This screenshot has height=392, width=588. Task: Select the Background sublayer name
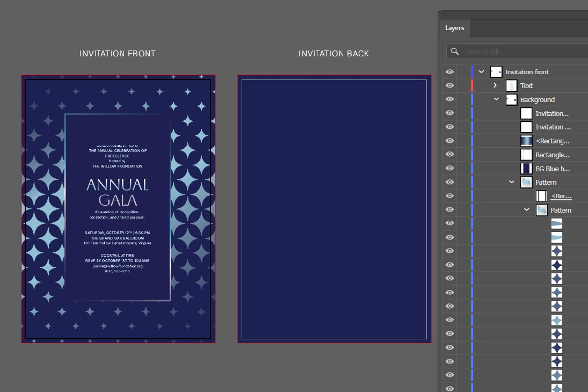(x=538, y=100)
